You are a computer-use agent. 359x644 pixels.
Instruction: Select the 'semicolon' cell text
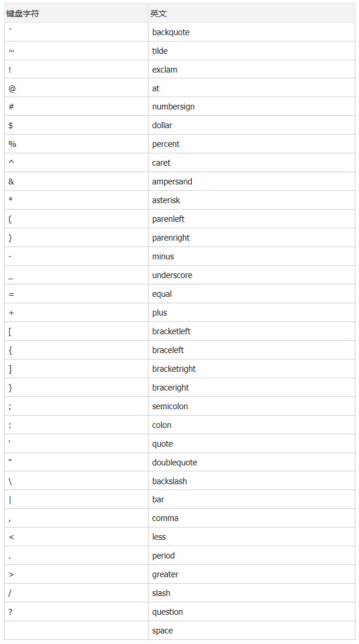click(x=170, y=406)
